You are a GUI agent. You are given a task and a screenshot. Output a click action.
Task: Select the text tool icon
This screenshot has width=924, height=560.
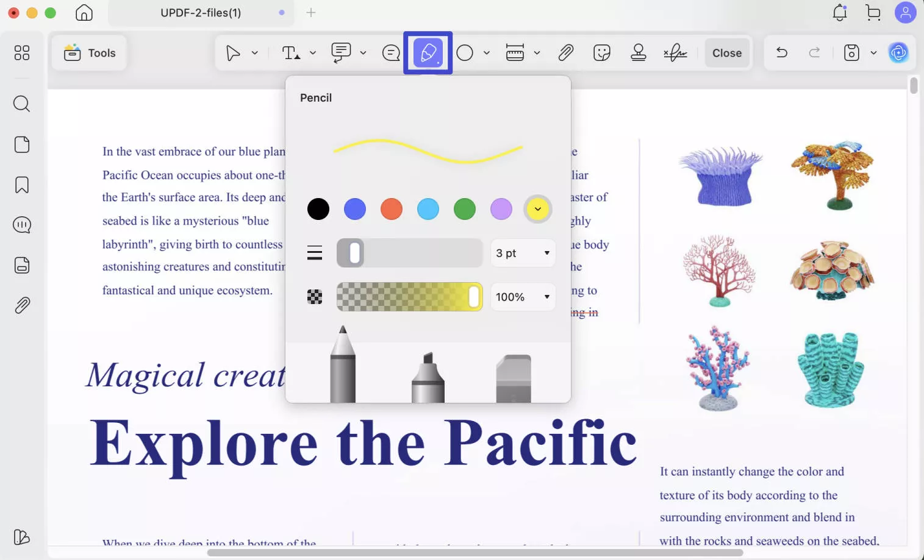pos(291,53)
